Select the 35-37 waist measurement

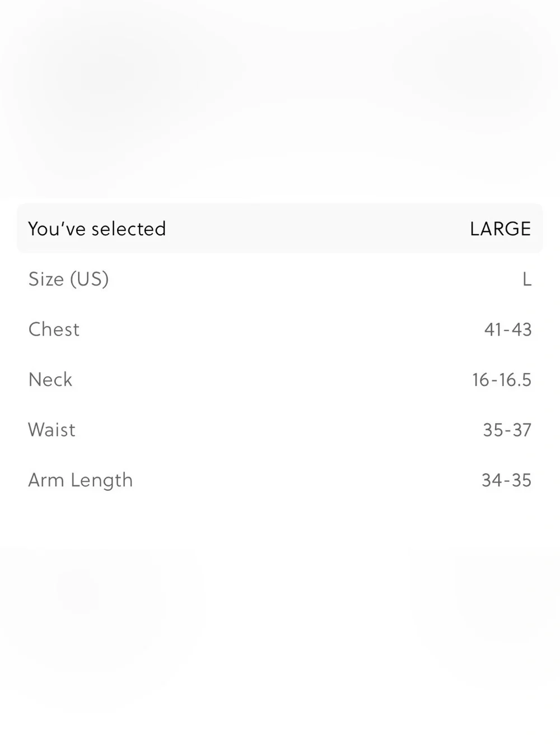(x=507, y=430)
